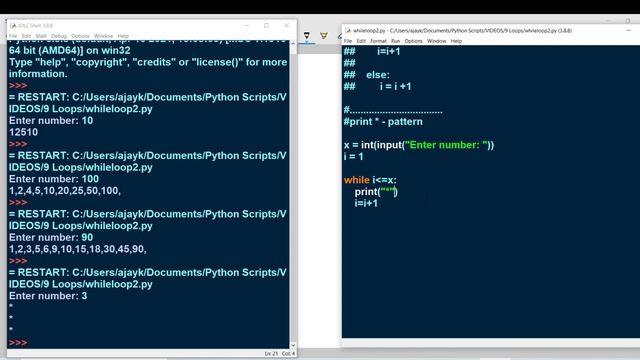The width and height of the screenshot is (640, 360).
Task: Click the 'Enter number: 100' output line
Action: 54,179
